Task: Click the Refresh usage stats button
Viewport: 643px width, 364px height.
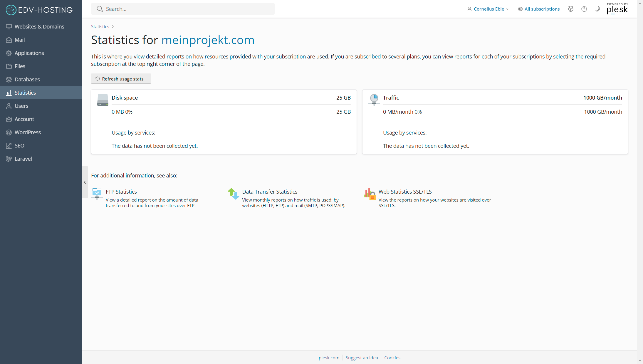Action: (121, 79)
